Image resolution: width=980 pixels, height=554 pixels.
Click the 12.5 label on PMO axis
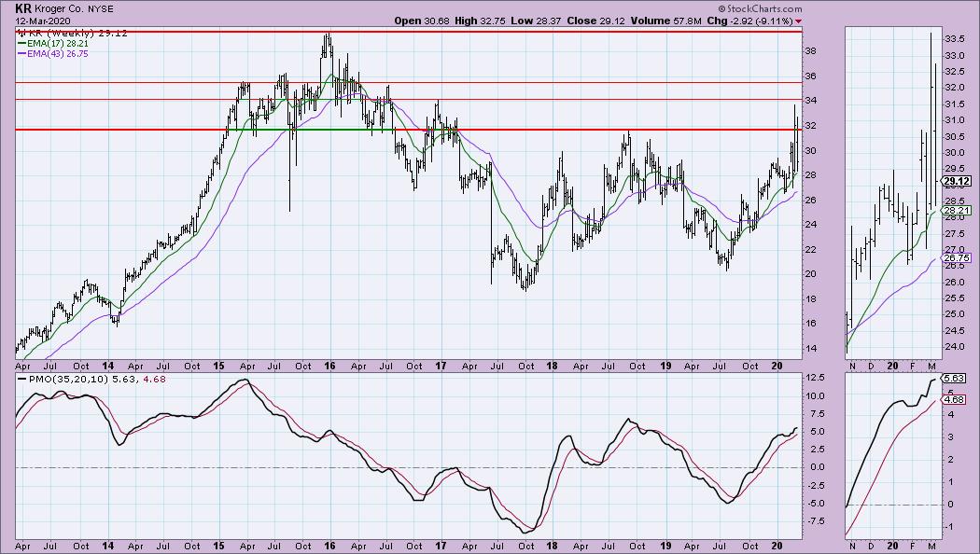click(815, 378)
